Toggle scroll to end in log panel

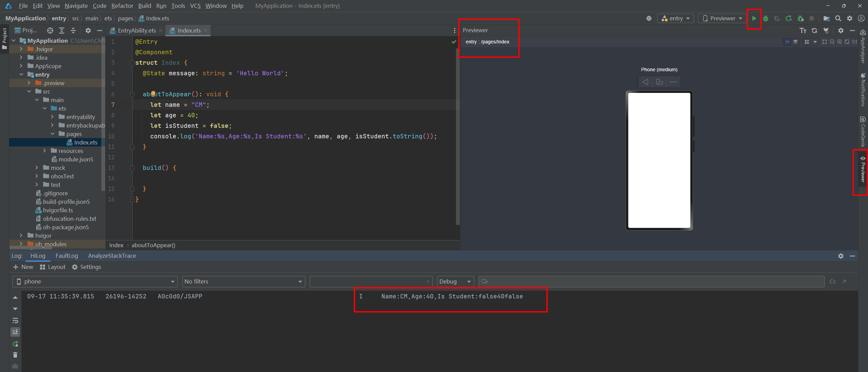tap(15, 332)
